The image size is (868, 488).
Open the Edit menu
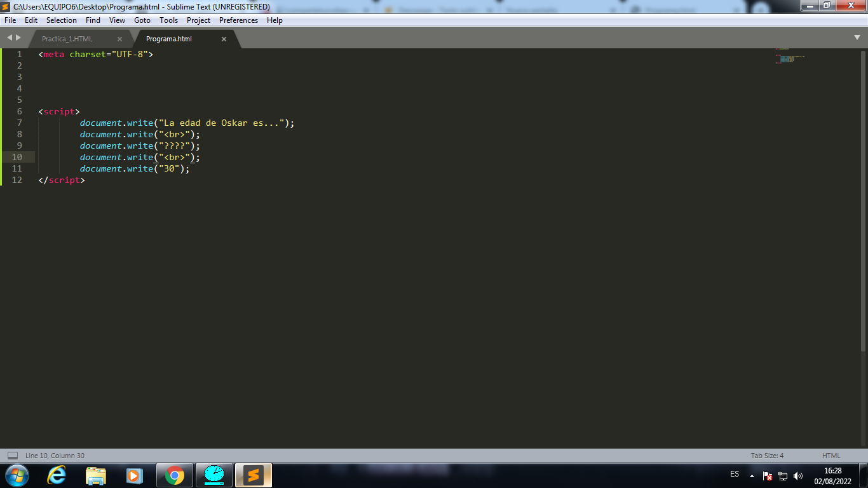tap(31, 20)
